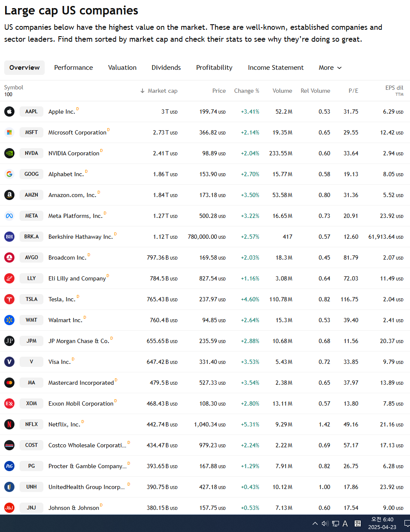
Task: Click the taskbar network icon
Action: pyautogui.click(x=336, y=523)
